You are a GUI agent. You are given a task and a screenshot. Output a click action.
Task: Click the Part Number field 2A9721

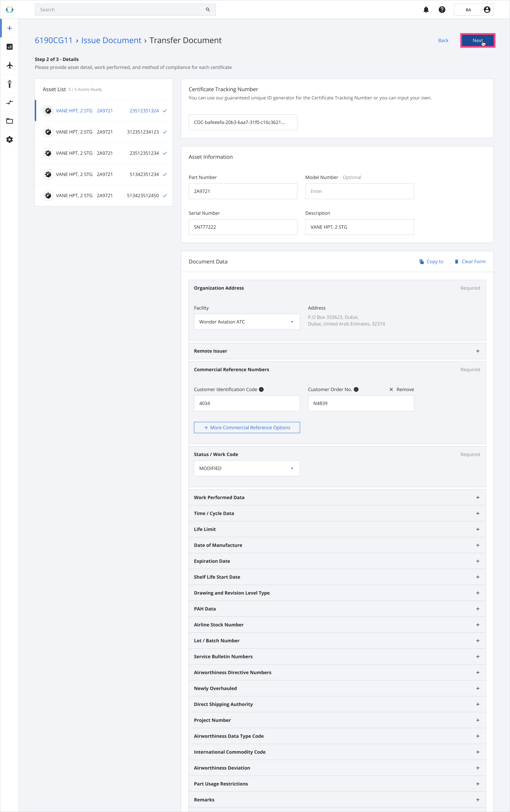click(243, 191)
